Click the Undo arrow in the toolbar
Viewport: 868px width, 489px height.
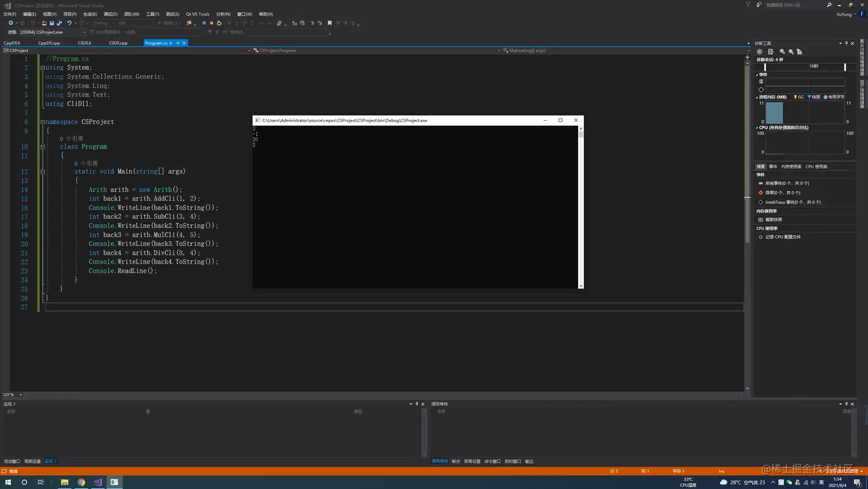pos(69,23)
